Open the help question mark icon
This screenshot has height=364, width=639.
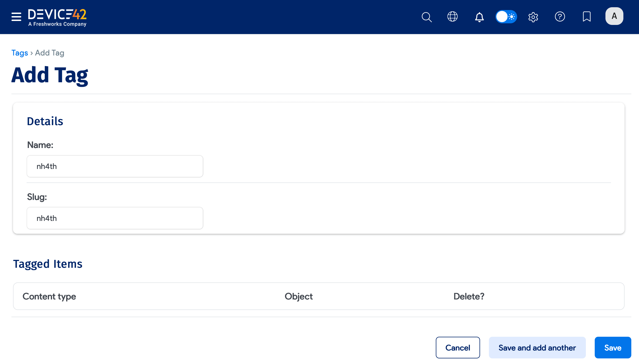(560, 17)
